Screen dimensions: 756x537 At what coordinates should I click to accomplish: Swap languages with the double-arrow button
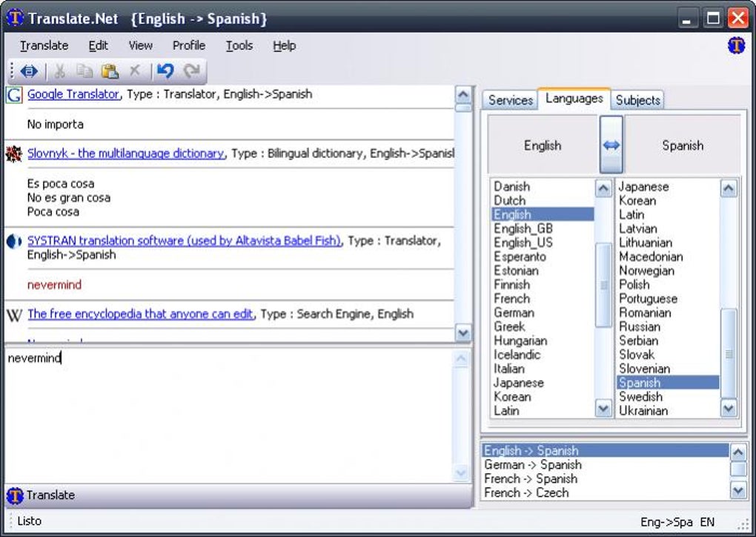pos(611,144)
